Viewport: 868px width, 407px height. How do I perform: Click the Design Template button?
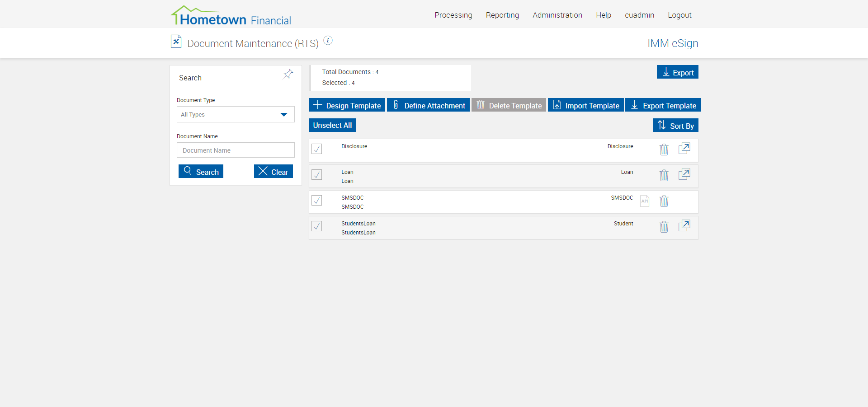(347, 105)
